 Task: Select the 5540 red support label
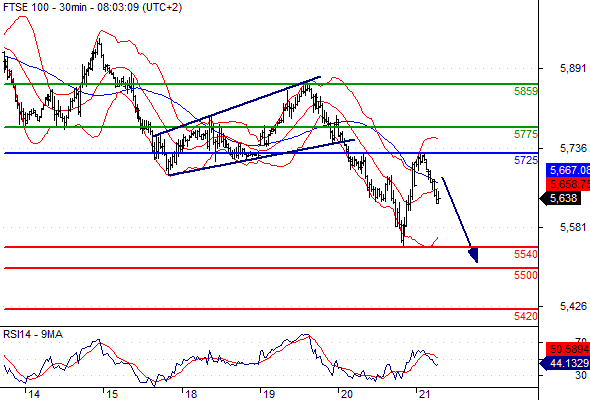pos(526,254)
